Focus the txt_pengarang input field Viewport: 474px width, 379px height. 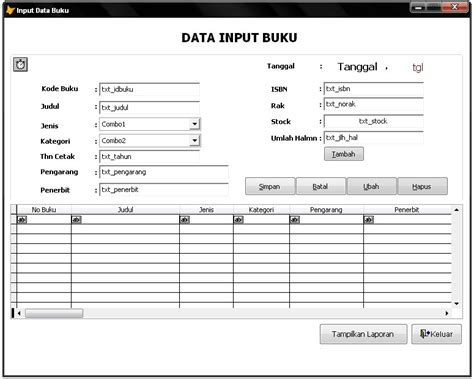[x=164, y=172]
